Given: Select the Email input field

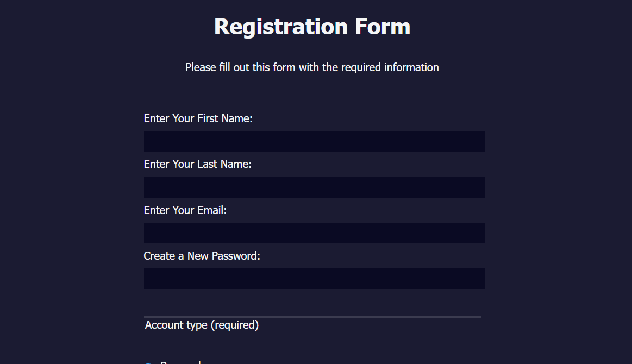Looking at the screenshot, I should pos(314,233).
